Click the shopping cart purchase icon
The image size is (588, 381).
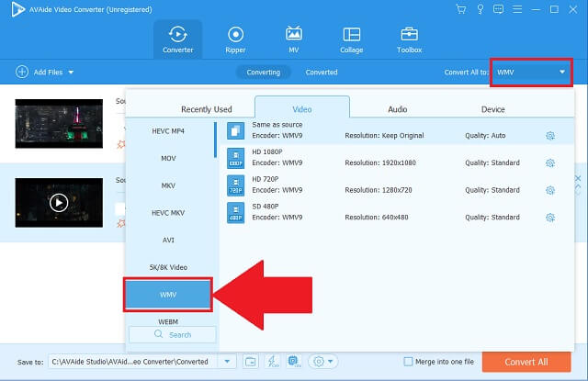click(461, 9)
